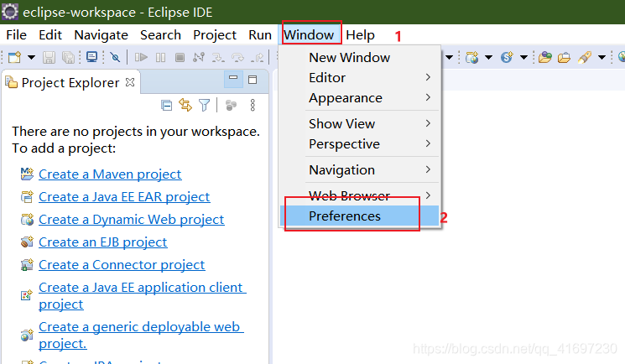Expand the Editor submenu
625x364 pixels.
pyautogui.click(x=360, y=77)
